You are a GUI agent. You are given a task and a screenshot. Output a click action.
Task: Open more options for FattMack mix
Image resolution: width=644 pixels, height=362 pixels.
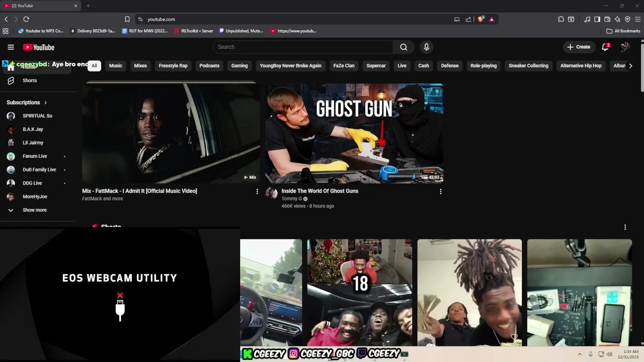[257, 192]
